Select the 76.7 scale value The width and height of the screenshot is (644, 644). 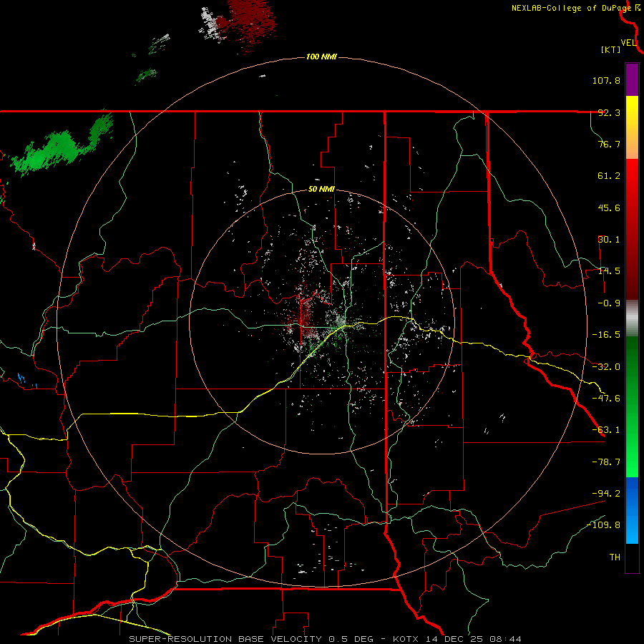coord(609,144)
